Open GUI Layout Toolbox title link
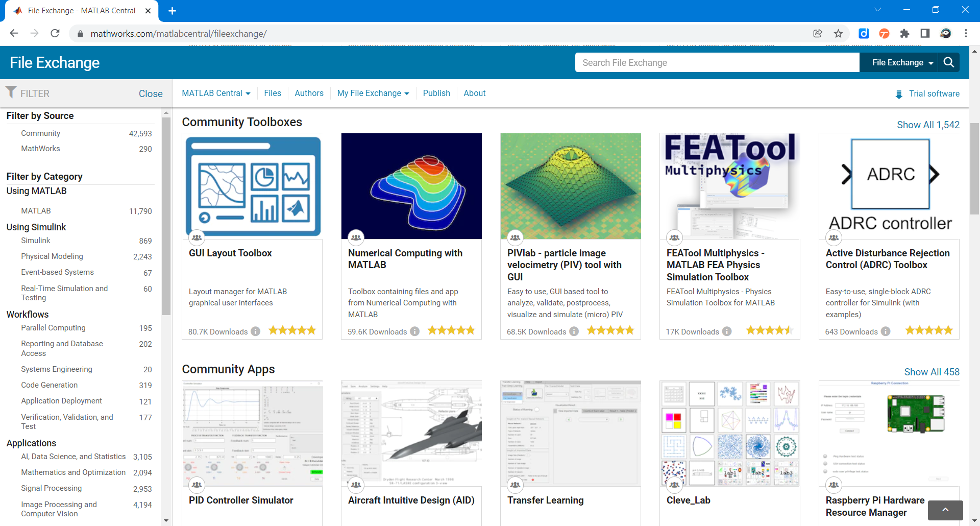Viewport: 980px width, 526px height. [230, 253]
